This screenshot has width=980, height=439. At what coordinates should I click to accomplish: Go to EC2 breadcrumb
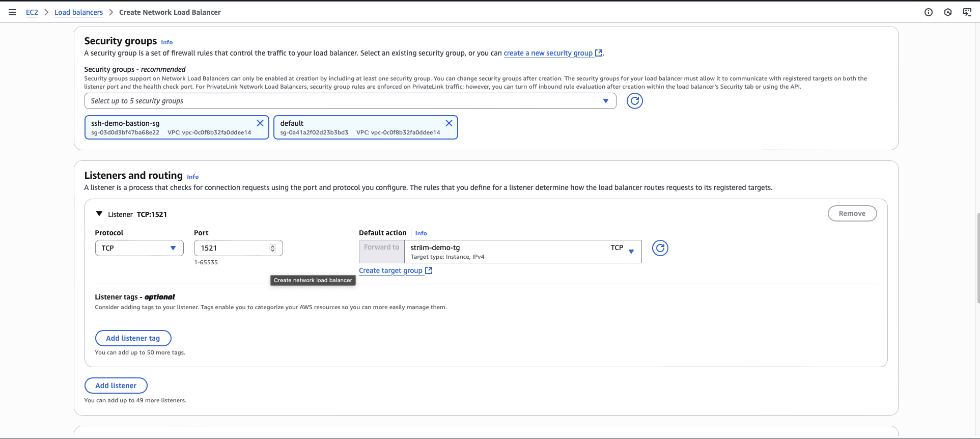pos(32,12)
